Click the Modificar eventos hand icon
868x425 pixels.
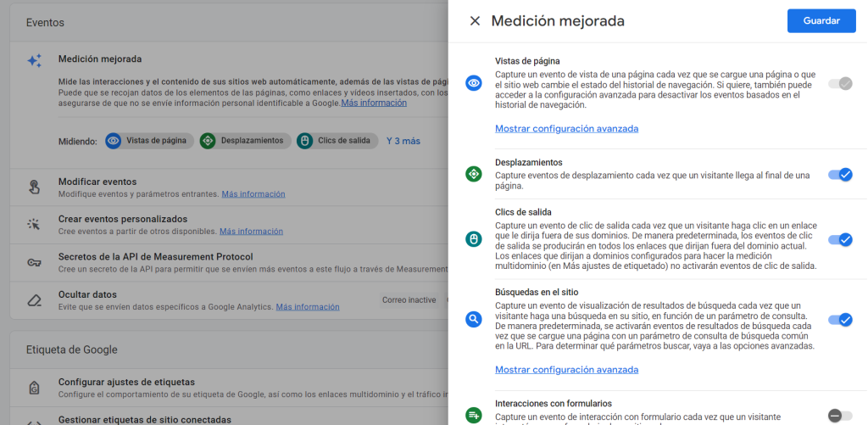34,187
